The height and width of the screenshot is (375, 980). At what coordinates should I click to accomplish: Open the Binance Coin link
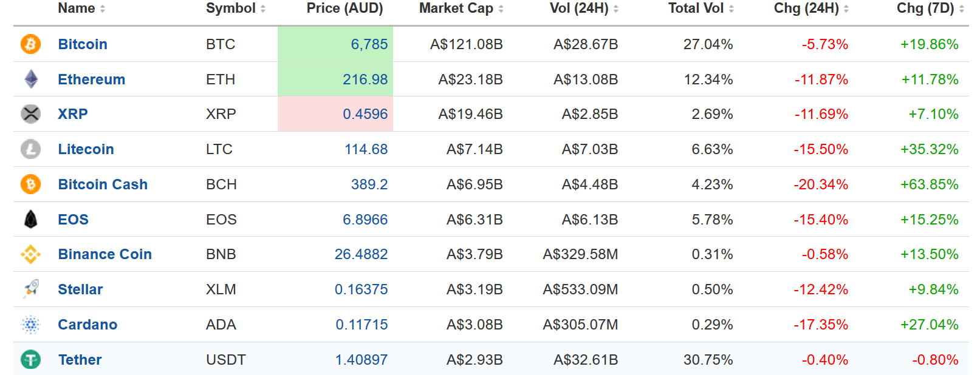[105, 254]
